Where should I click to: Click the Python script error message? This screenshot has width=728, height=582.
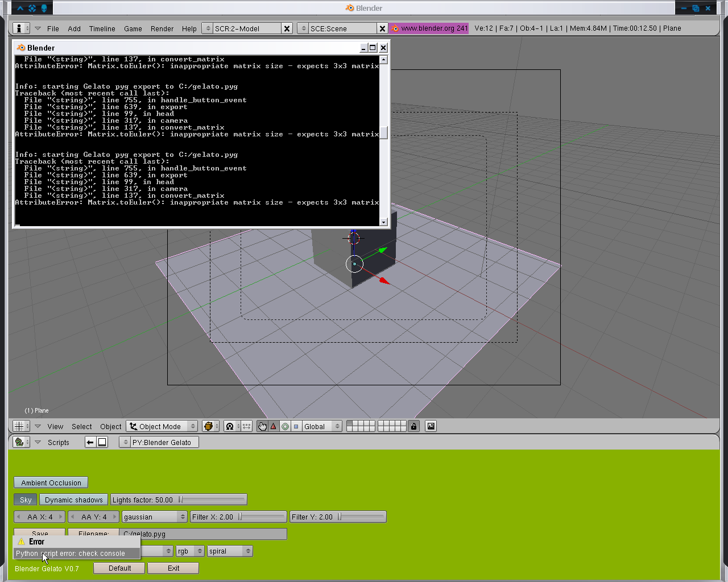(77, 553)
